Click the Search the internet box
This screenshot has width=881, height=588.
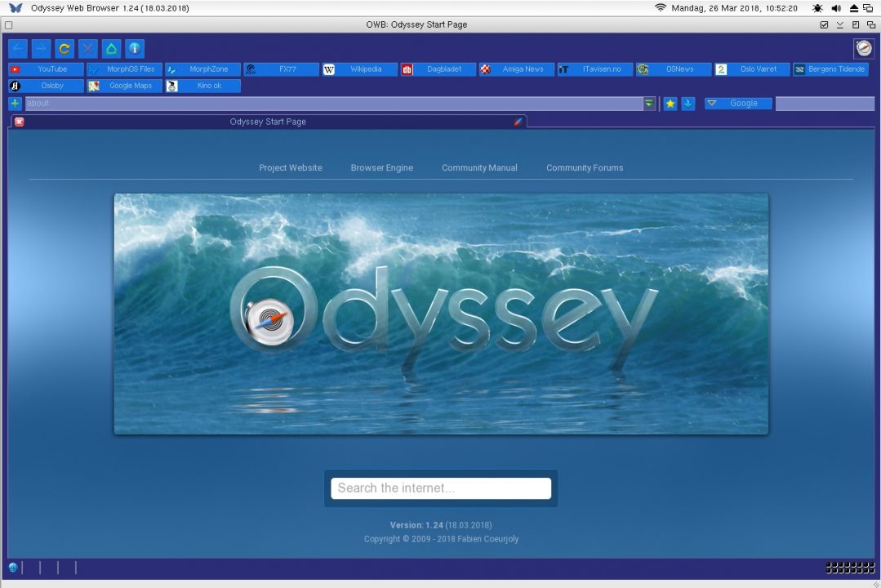click(x=441, y=488)
